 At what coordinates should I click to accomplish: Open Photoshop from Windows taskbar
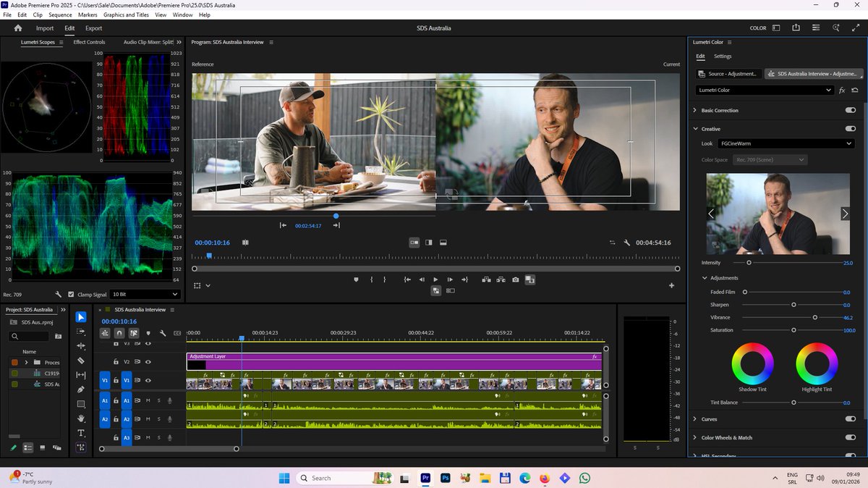pos(446,478)
